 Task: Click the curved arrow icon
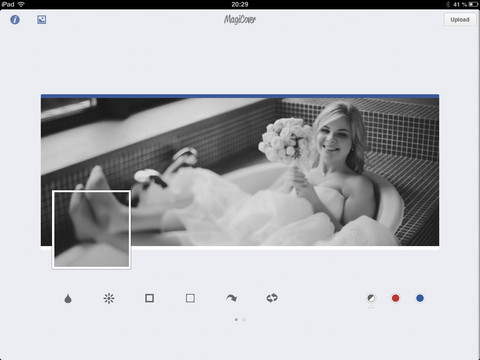click(231, 298)
